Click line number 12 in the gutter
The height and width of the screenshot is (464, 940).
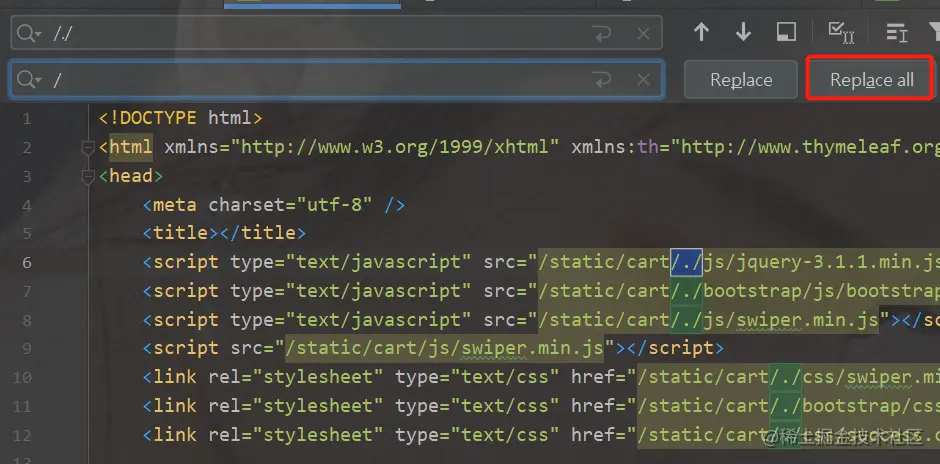22,435
